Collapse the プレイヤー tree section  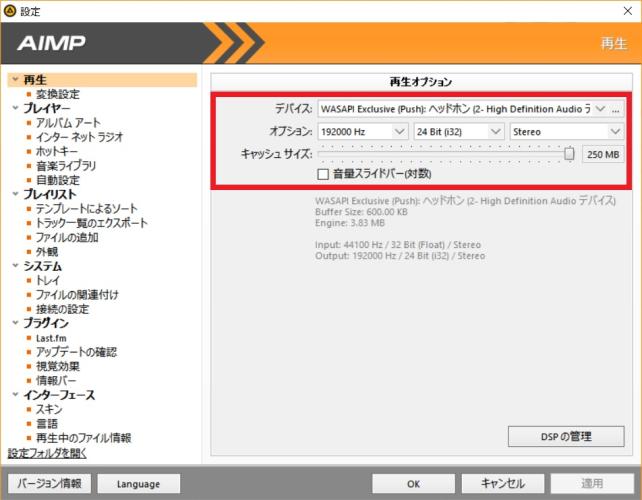pos(16,108)
